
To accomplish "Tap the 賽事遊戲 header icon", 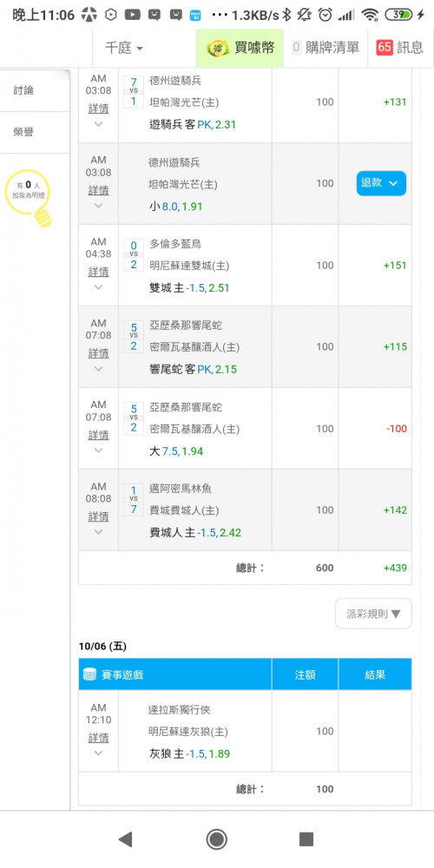I will tap(89, 674).
